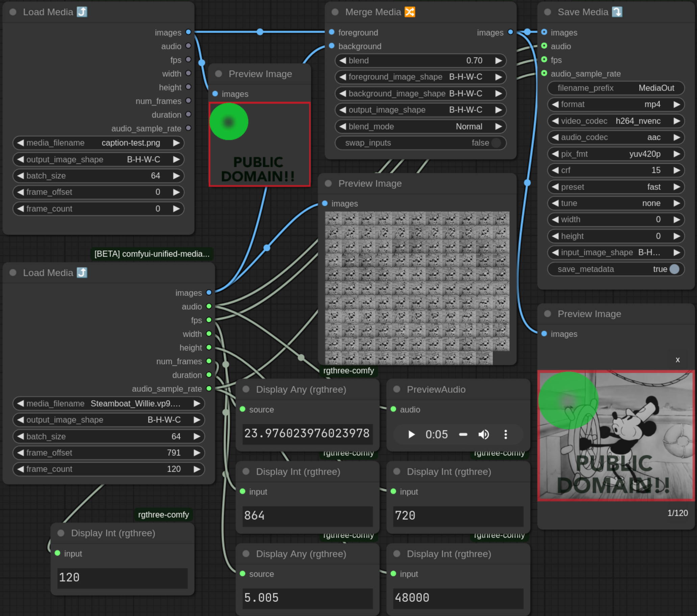
Task: Advance output_image_shape in Merge Media with its right arrow
Action: click(498, 110)
